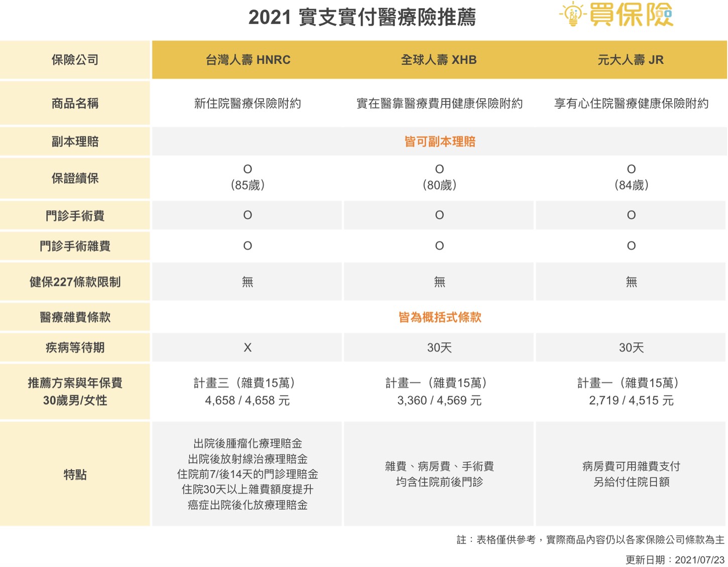Click product name 新住院醫療保險附約
728x567 pixels.
click(x=248, y=103)
